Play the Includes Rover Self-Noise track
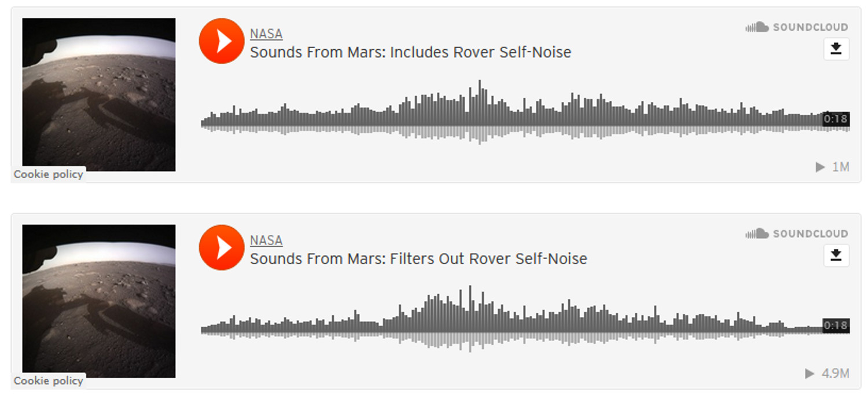The image size is (868, 395). point(221,41)
